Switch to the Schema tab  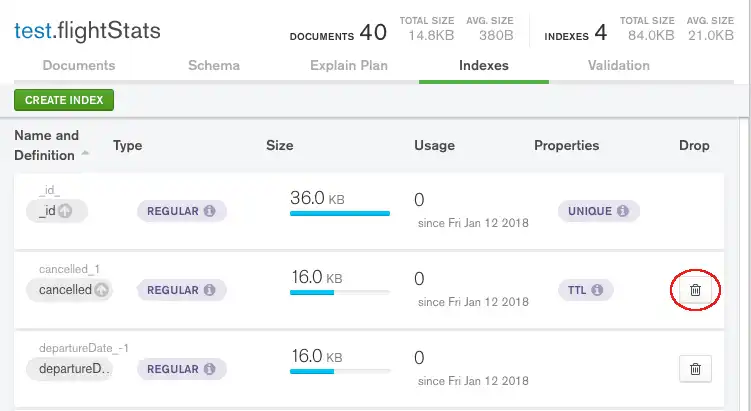214,66
